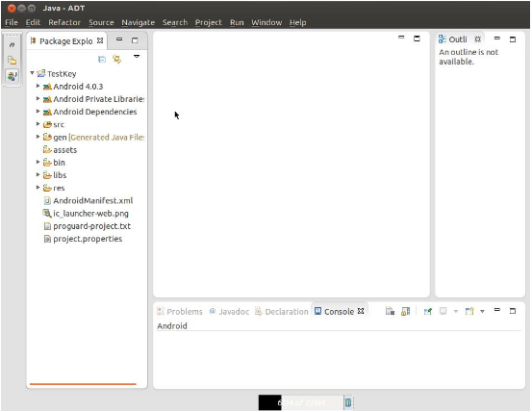Expand the Android 4.0.3 library
Viewport: 532px width, 412px height.
point(38,86)
